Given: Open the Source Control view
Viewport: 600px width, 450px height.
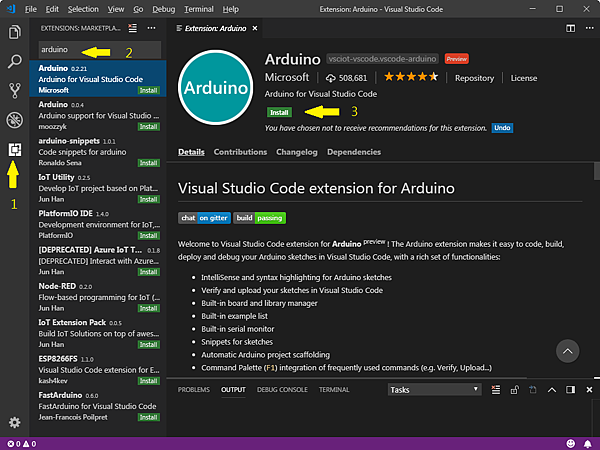Looking at the screenshot, I should pyautogui.click(x=14, y=91).
